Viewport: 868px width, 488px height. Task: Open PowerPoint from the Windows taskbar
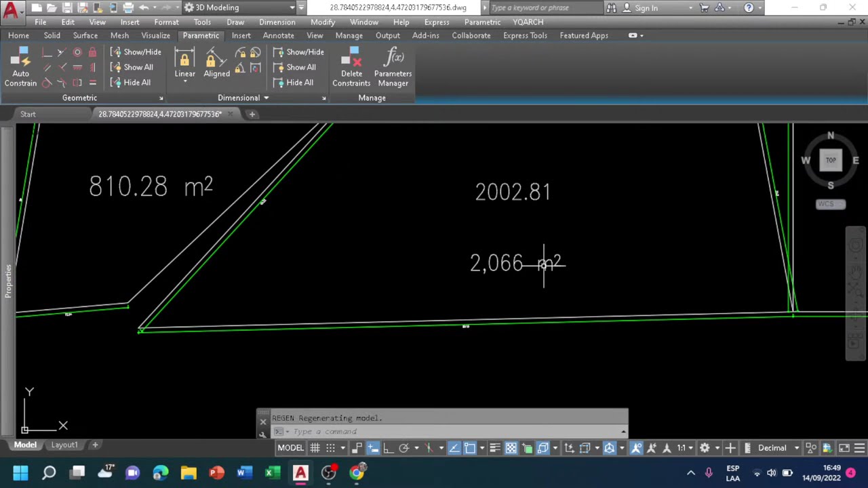(216, 472)
